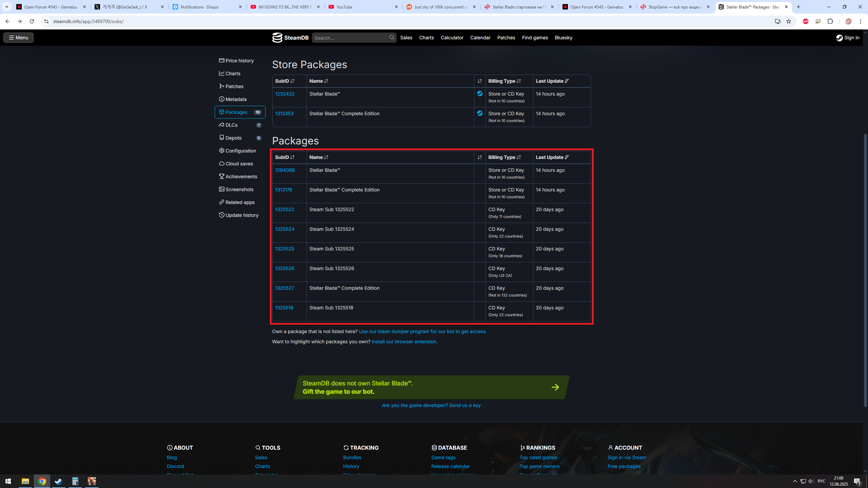
Task: Click game developer Send us a key link
Action: tap(431, 405)
